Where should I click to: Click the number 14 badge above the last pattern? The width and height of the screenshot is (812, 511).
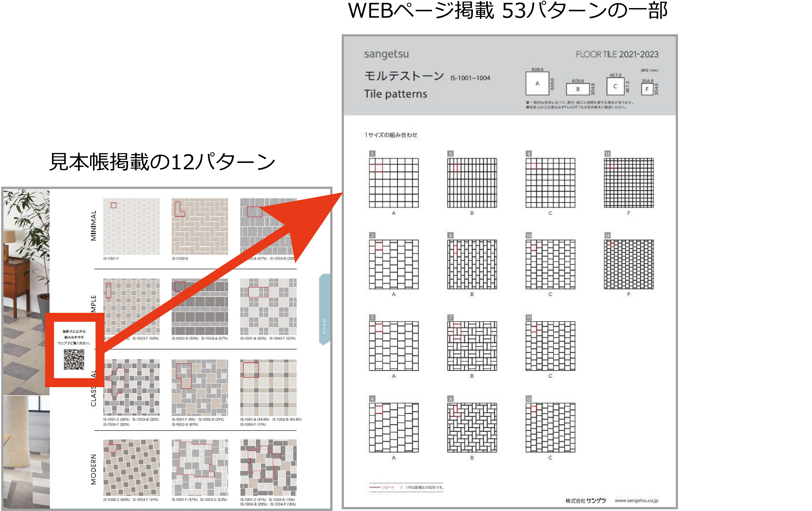[607, 235]
